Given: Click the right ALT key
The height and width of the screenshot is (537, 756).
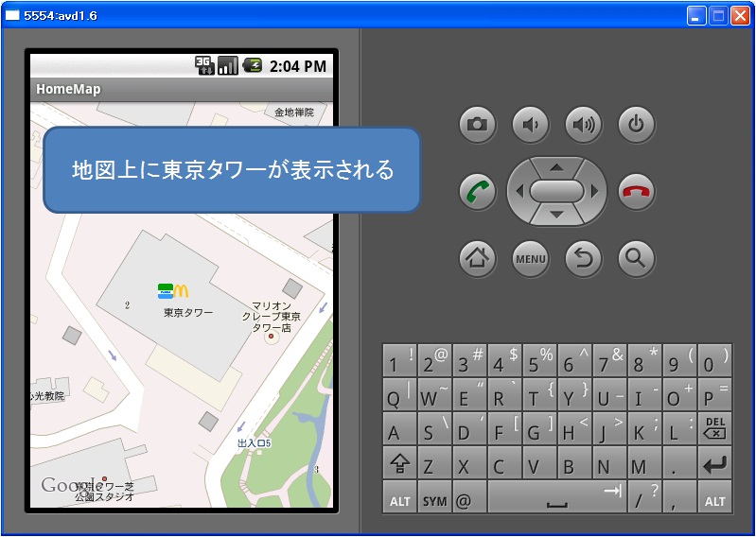Looking at the screenshot, I should [715, 496].
